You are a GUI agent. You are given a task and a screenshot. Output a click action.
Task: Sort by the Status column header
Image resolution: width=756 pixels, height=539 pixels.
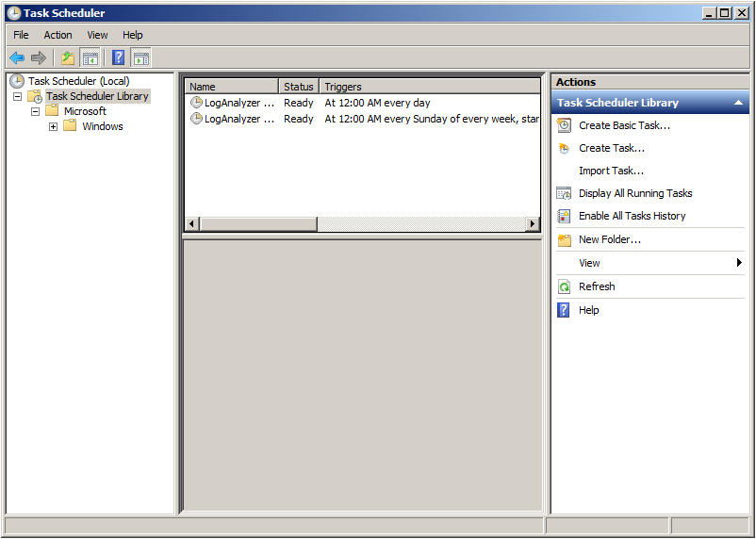click(299, 87)
